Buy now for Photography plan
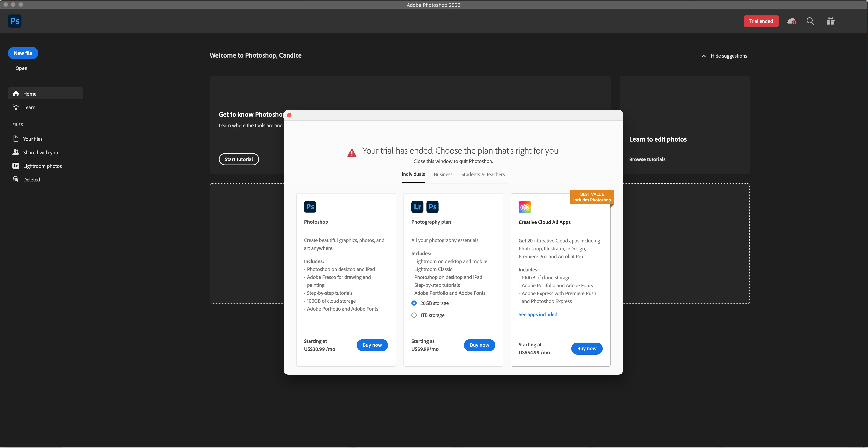This screenshot has width=868, height=448. (479, 345)
